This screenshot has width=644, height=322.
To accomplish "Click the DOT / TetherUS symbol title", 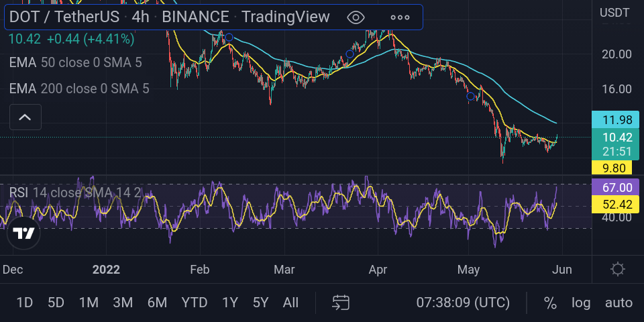I will (64, 17).
